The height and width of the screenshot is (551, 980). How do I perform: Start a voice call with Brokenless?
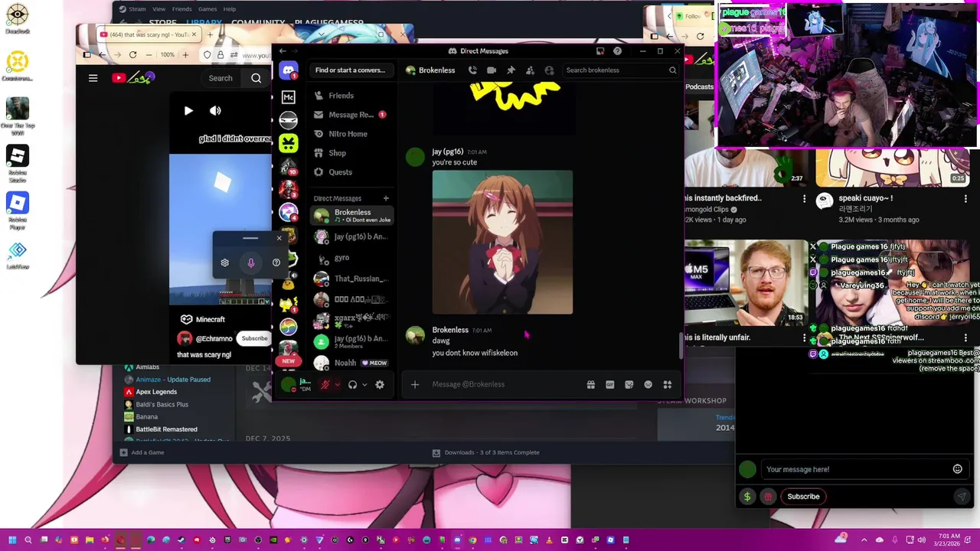472,70
